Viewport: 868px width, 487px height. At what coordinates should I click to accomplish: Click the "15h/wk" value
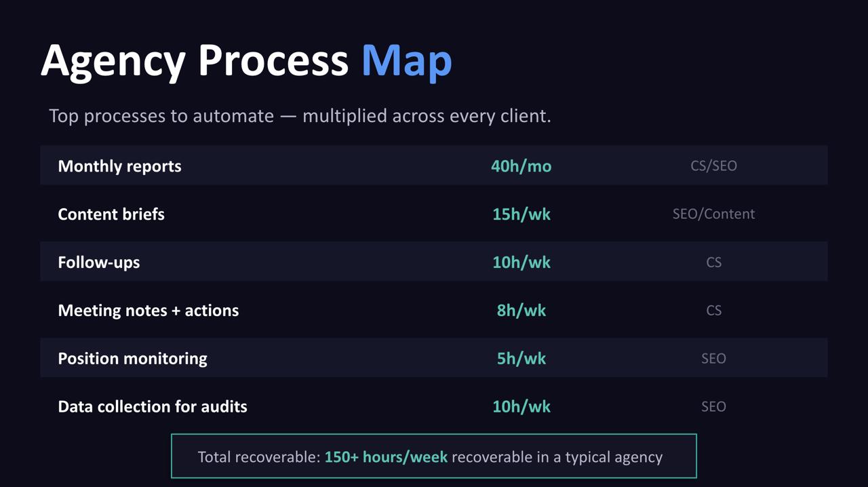pos(521,214)
